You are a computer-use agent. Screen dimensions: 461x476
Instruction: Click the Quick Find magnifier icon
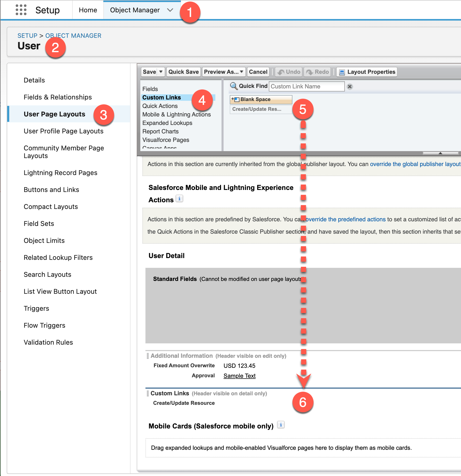click(x=234, y=86)
